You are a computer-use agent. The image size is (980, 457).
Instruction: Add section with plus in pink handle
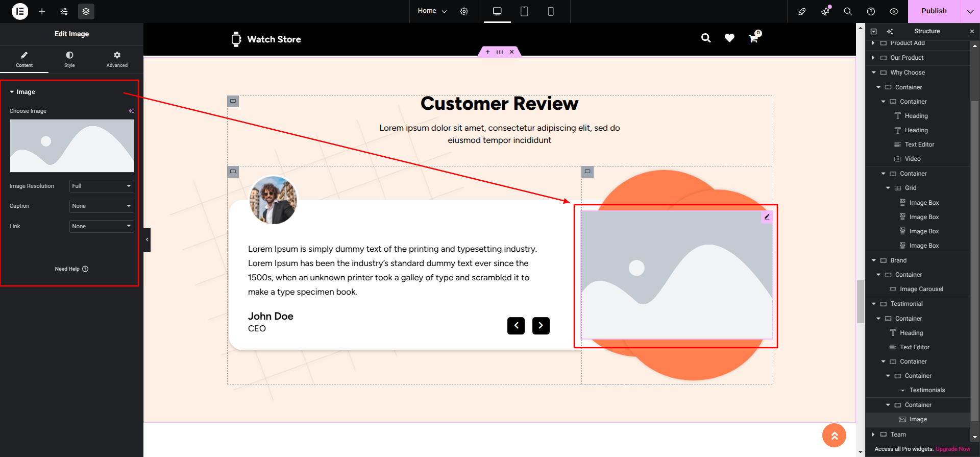pos(488,52)
